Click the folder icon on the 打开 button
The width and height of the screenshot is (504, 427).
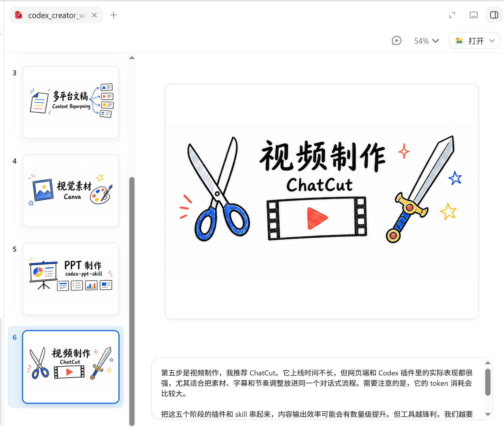[x=459, y=41]
